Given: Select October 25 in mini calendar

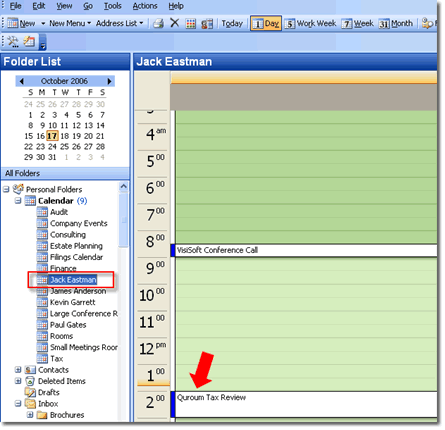Looking at the screenshot, I should point(64,147).
